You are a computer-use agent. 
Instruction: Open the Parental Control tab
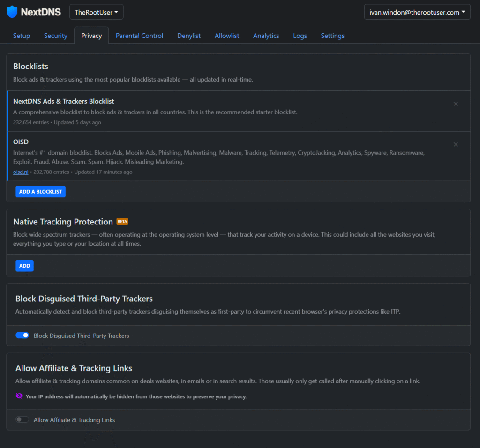(x=139, y=36)
